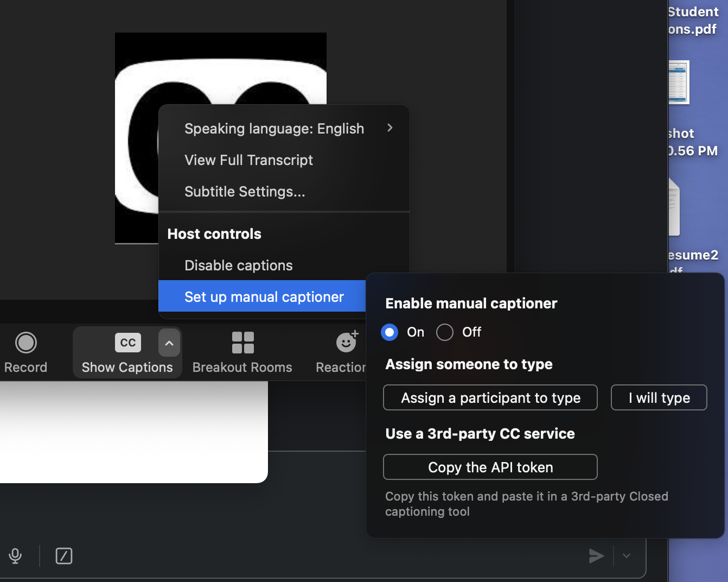Viewport: 728px width, 582px height.
Task: Click Assign a participant to type
Action: tap(490, 397)
